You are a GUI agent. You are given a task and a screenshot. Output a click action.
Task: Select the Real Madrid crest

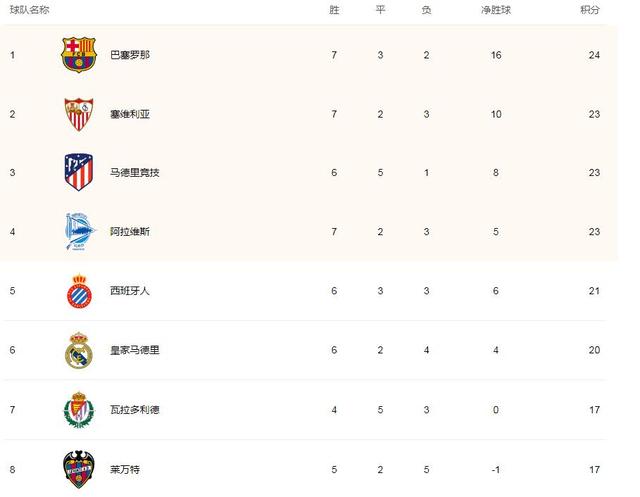(x=79, y=350)
